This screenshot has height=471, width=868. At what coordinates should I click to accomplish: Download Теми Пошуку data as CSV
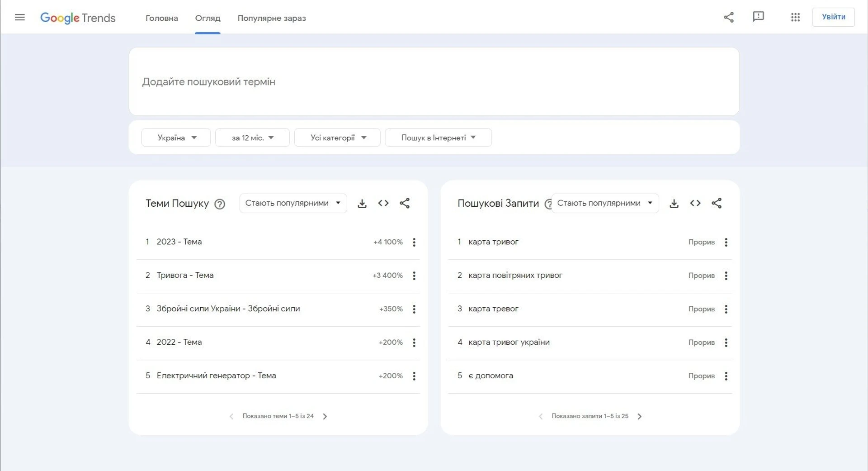pos(362,204)
